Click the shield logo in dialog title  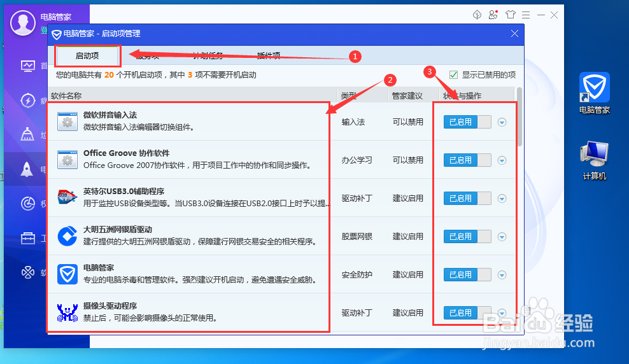57,34
